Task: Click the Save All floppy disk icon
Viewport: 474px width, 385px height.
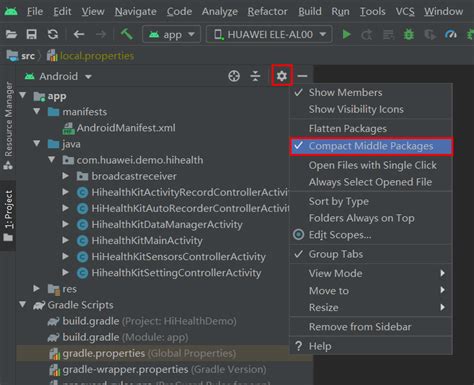Action: [32, 34]
